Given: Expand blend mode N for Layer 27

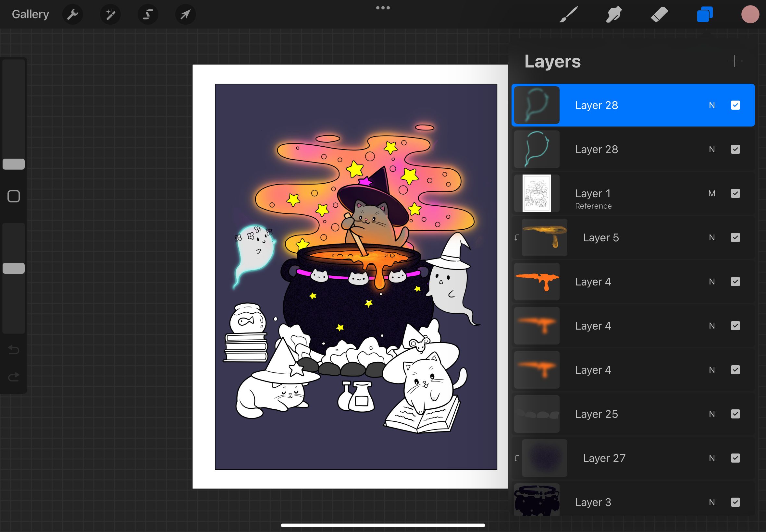Looking at the screenshot, I should pyautogui.click(x=712, y=458).
